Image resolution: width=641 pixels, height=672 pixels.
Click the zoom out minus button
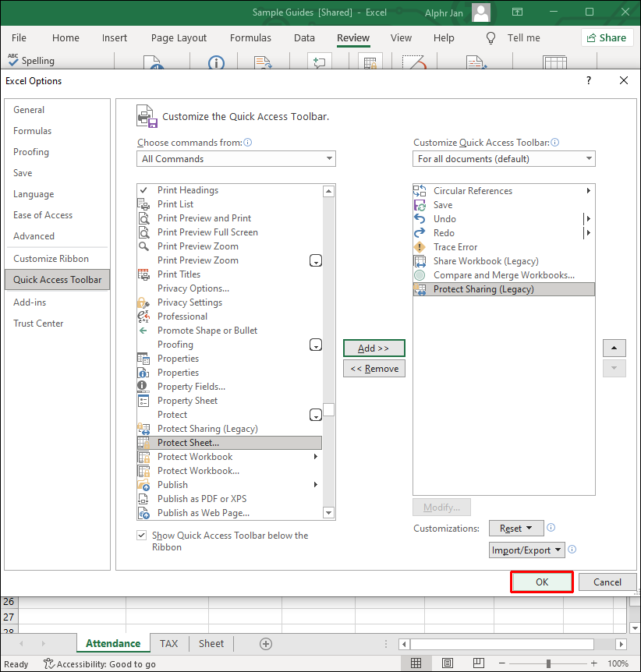[502, 663]
